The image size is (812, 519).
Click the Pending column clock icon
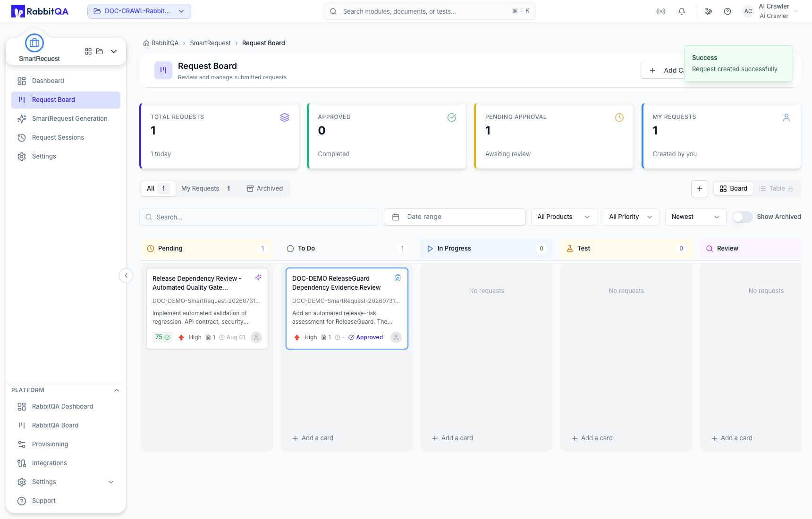point(151,249)
